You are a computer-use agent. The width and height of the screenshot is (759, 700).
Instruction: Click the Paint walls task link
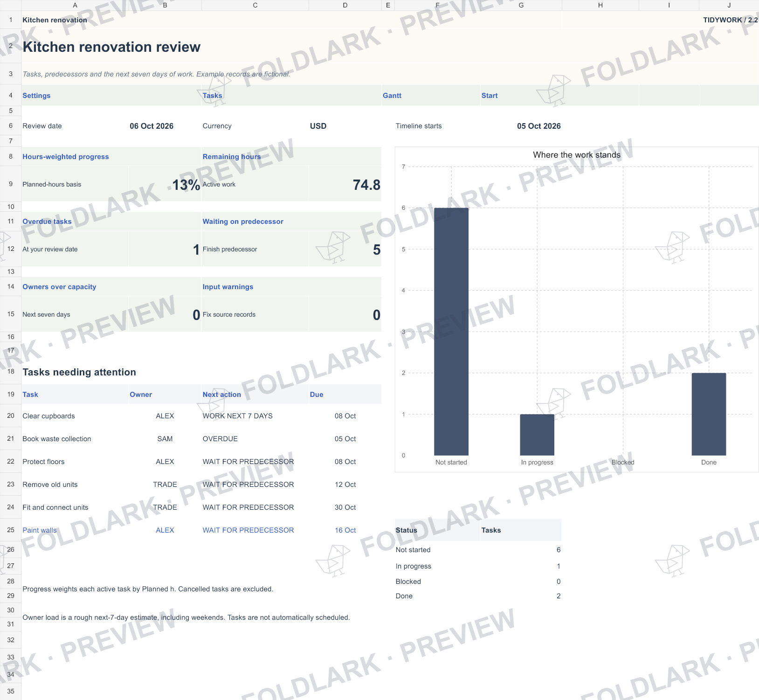point(40,530)
